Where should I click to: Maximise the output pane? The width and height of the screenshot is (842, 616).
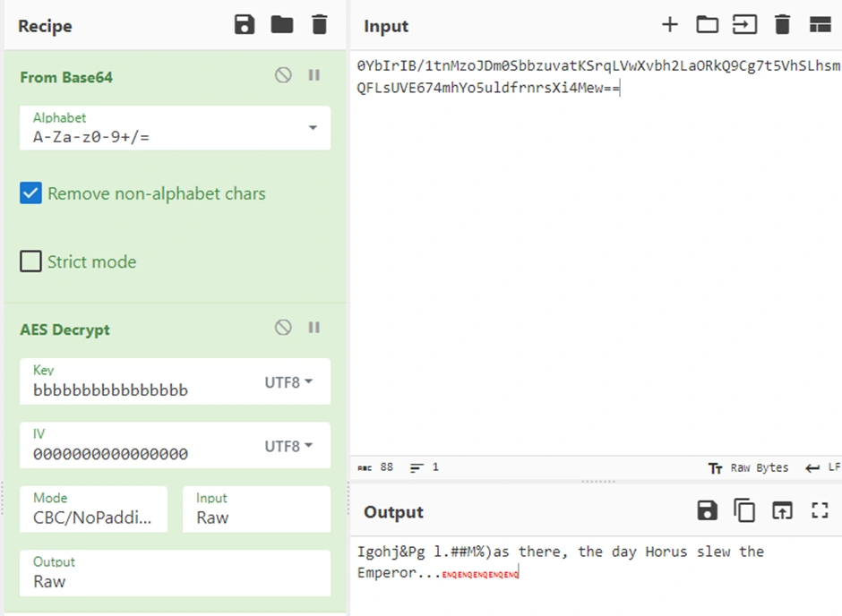(819, 510)
